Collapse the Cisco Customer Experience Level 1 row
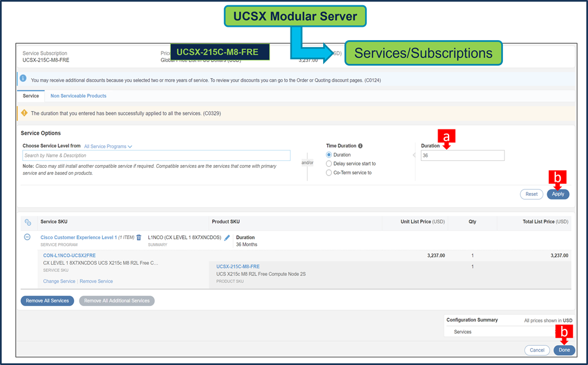 (27, 237)
